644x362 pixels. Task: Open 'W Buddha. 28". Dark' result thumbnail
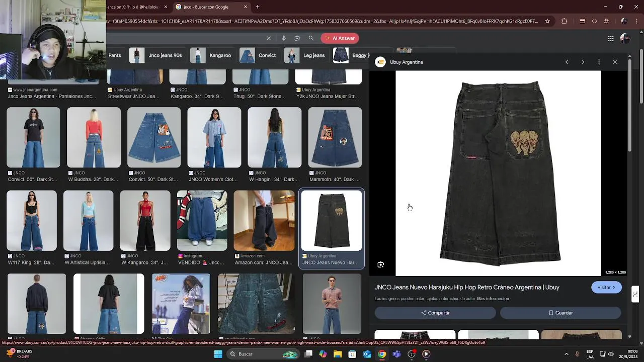pyautogui.click(x=94, y=137)
